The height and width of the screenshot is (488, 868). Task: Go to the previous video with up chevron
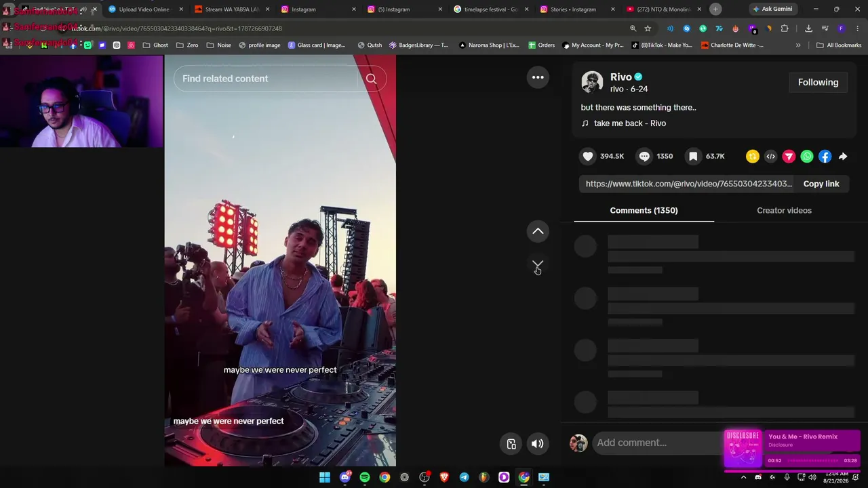[x=538, y=231]
